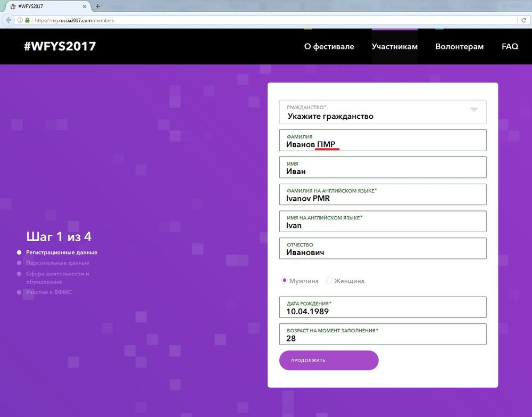Click the Участие в ВФМС step

click(49, 292)
